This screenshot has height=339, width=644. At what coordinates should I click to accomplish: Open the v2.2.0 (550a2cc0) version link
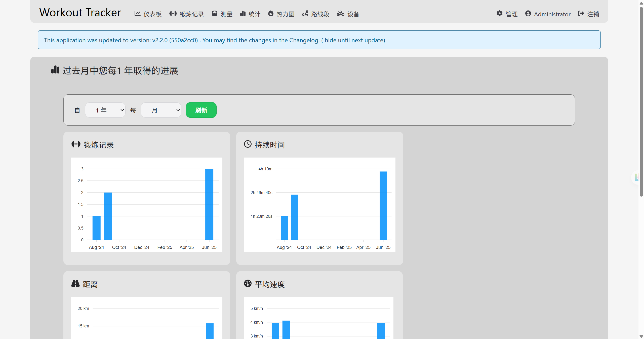tap(175, 40)
